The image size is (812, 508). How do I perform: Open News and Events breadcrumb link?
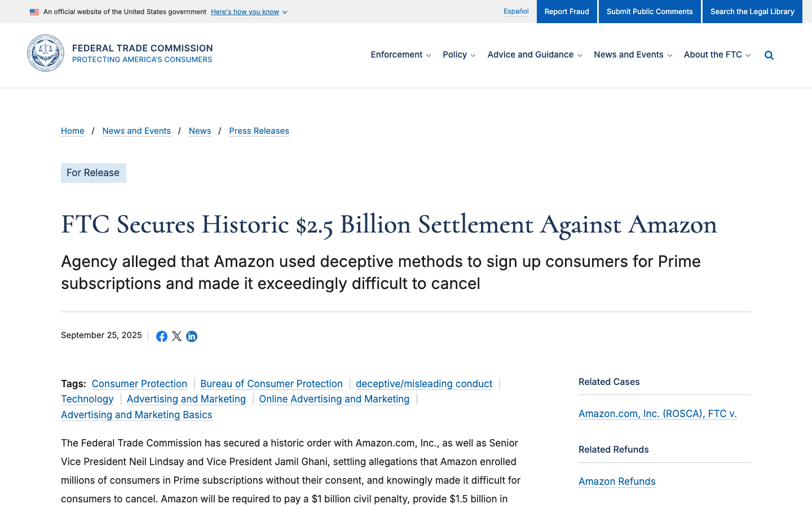coord(136,131)
